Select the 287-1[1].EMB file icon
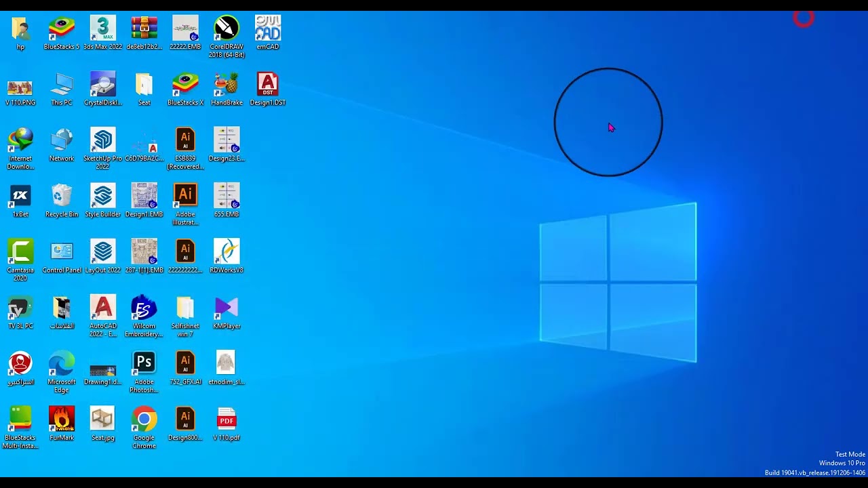Screen dimensions: 868x488 (144, 251)
